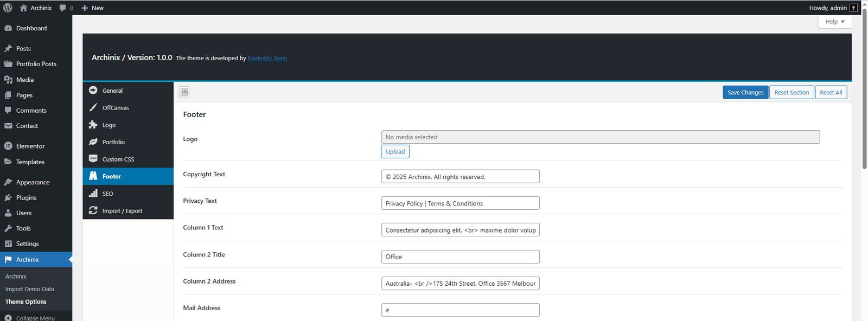This screenshot has height=321, width=868.
Task: Open the SEO options section
Action: 107,194
